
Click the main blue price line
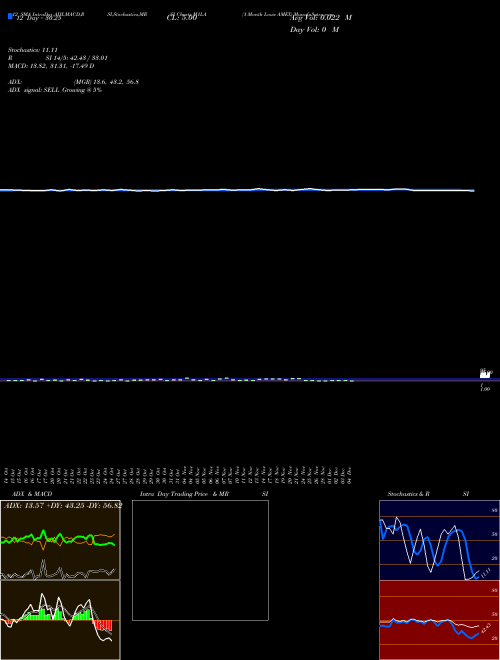coord(237,190)
